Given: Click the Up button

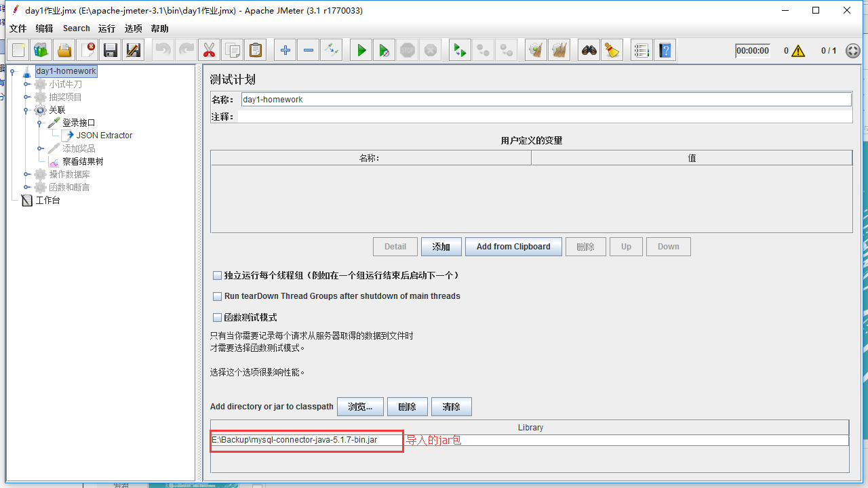Looking at the screenshot, I should click(x=626, y=247).
